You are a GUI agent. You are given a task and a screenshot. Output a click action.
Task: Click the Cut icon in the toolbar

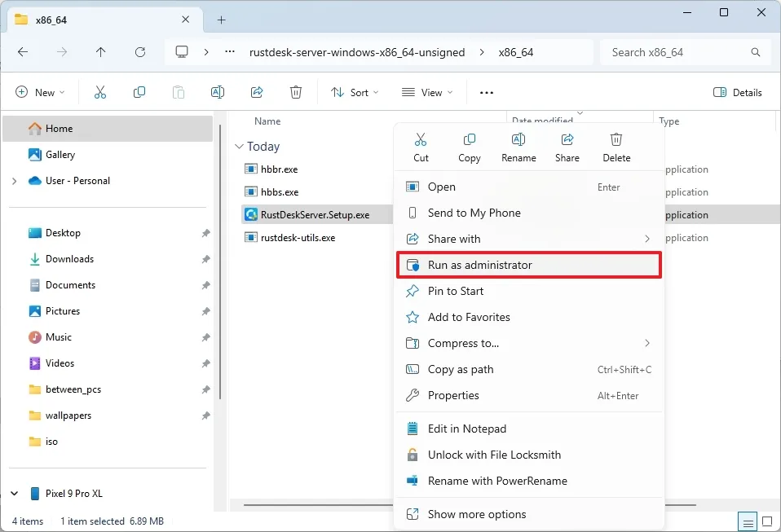click(x=99, y=92)
